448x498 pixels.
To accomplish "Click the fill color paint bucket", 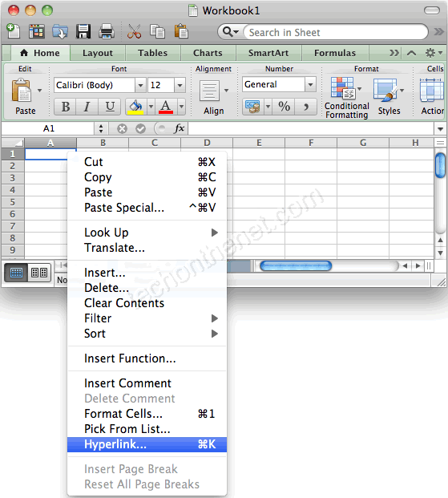I will tap(135, 107).
